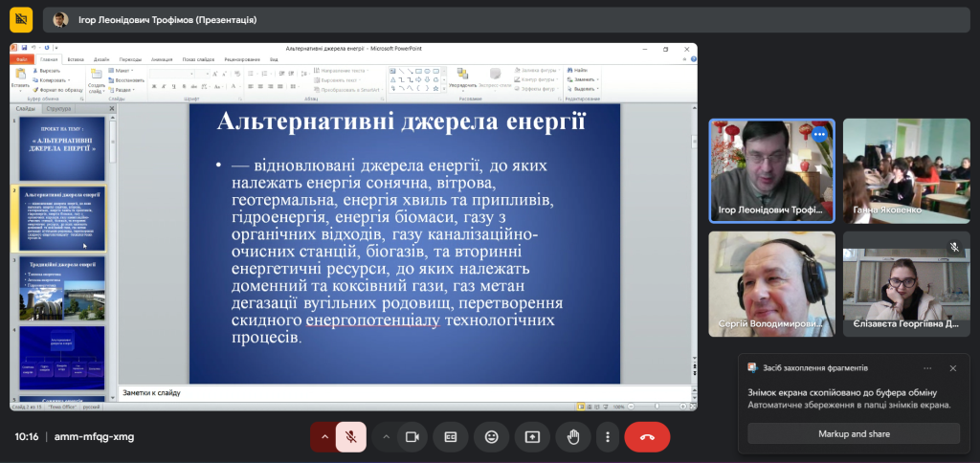Expand audio settings arrow next to microphone
The height and width of the screenshot is (463, 980).
[323, 437]
